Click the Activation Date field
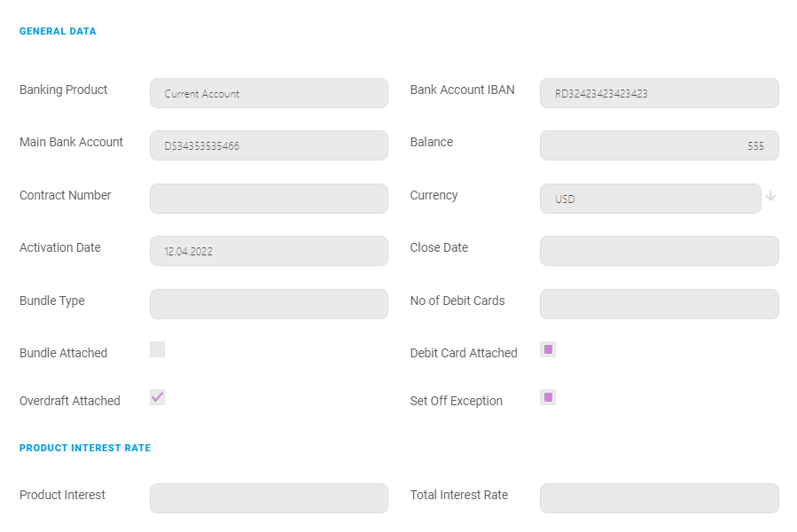 [269, 251]
